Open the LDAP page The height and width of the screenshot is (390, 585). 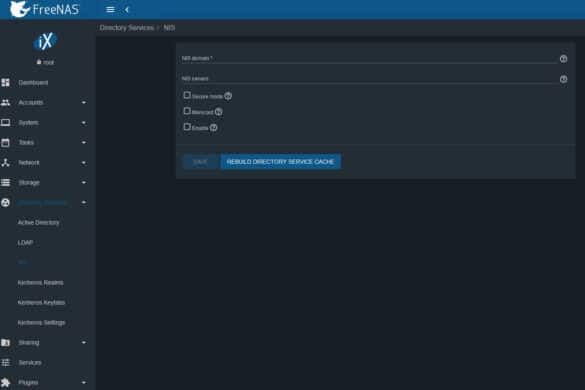tap(25, 243)
